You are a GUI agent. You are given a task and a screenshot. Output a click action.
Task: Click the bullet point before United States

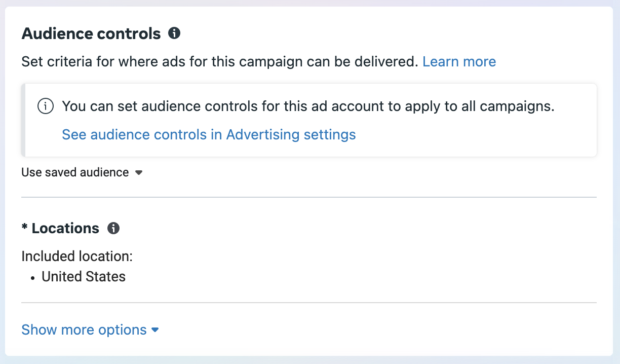(33, 278)
